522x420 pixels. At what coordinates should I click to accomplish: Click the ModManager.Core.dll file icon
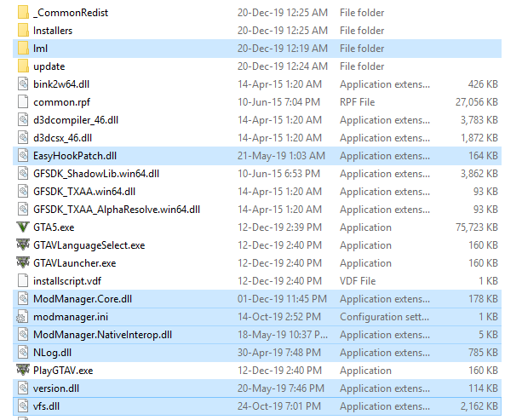(x=23, y=299)
